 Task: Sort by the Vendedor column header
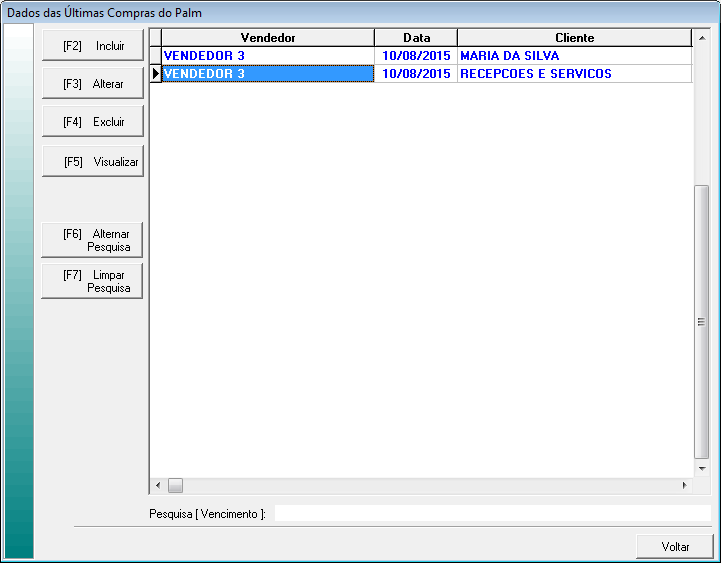point(267,38)
